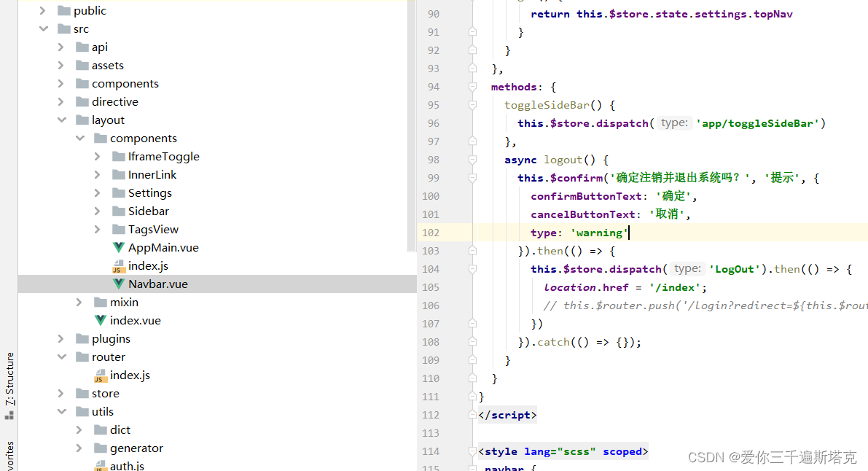Open index.js under router
Image resolution: width=868 pixels, height=471 pixels.
click(x=130, y=375)
